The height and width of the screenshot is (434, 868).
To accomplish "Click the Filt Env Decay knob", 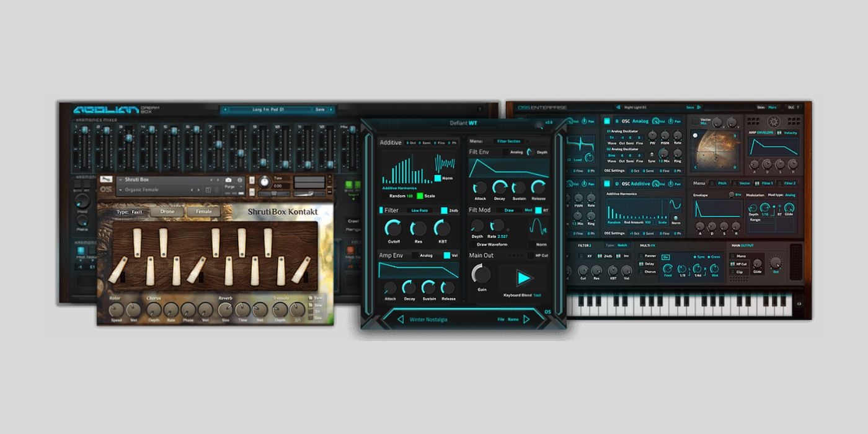I will [x=500, y=187].
